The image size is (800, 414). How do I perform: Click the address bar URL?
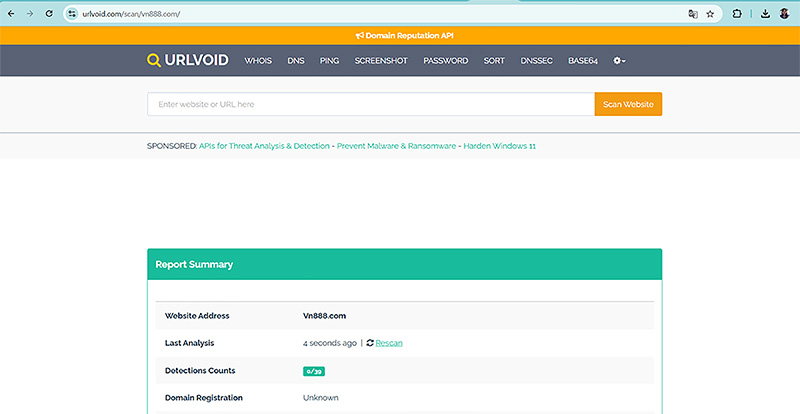point(131,14)
